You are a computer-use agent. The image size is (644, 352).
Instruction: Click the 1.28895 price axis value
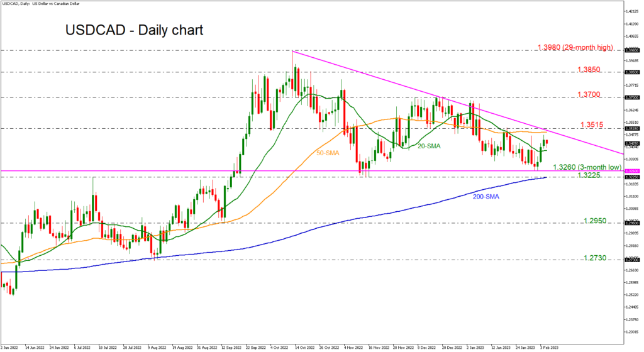632,233
